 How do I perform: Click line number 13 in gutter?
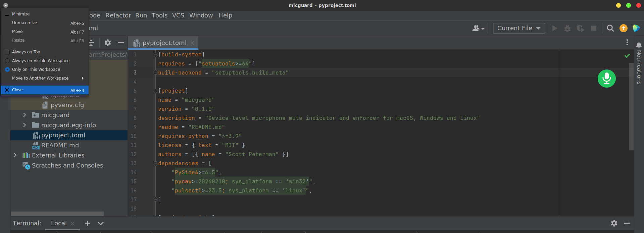coord(134,164)
